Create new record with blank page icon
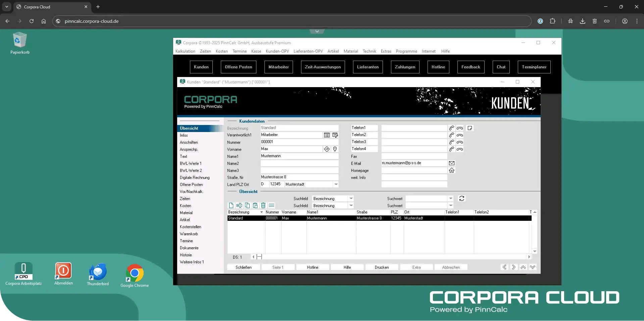 pyautogui.click(x=231, y=205)
